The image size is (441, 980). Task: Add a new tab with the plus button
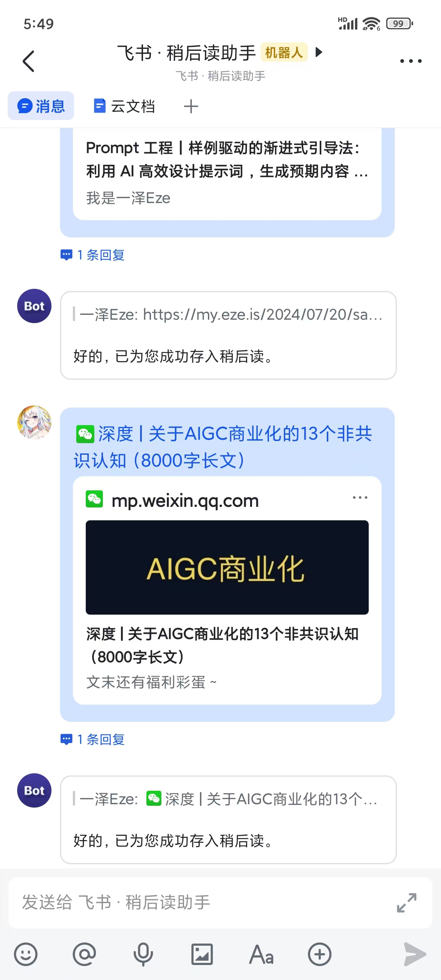click(191, 106)
